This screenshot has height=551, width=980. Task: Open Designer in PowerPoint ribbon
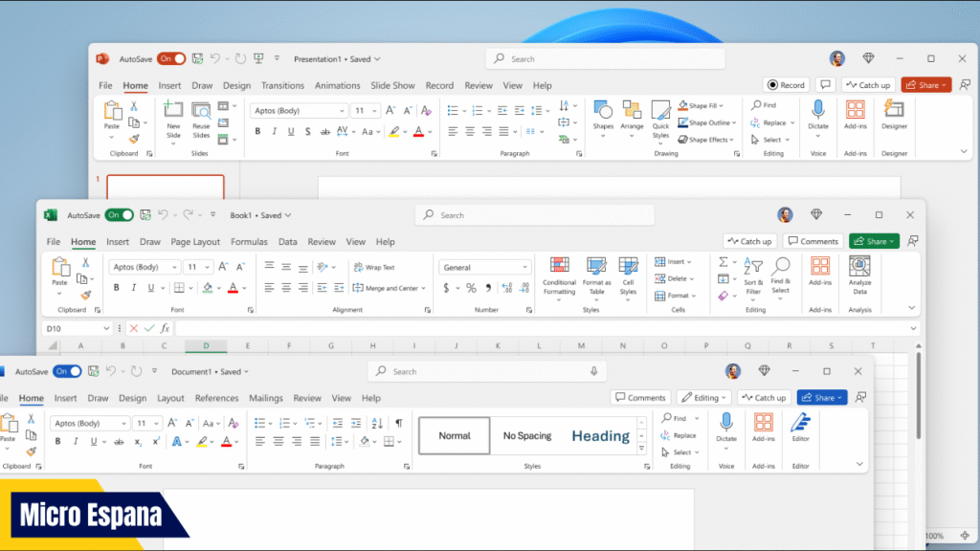894,116
